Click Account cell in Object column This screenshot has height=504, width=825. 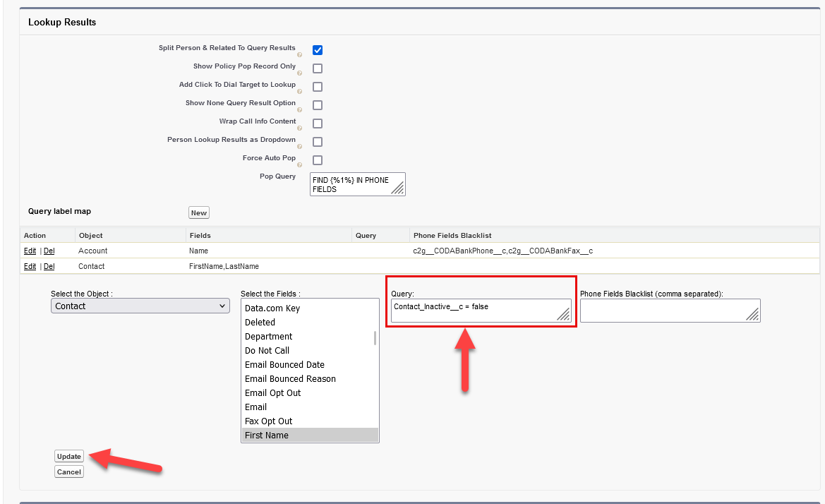coord(93,251)
